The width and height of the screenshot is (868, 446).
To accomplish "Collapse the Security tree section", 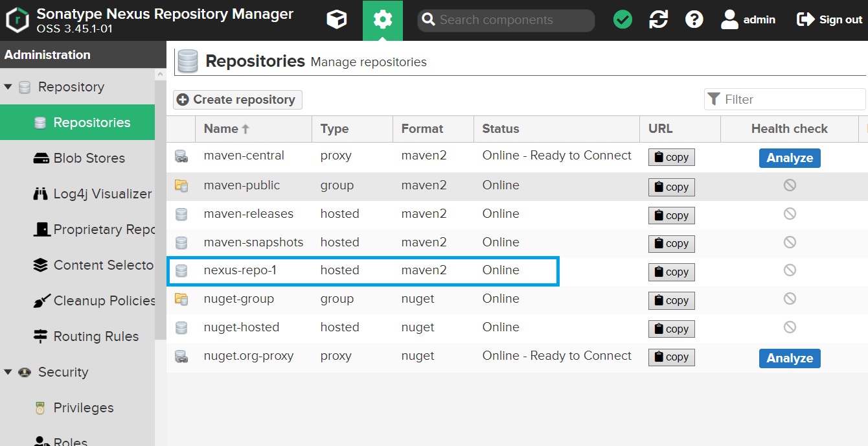I will [8, 372].
